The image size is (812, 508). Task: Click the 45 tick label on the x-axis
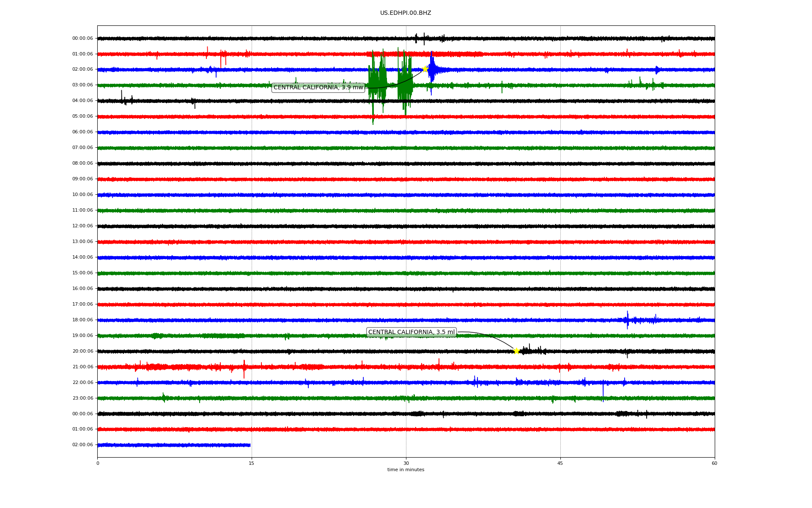click(560, 463)
